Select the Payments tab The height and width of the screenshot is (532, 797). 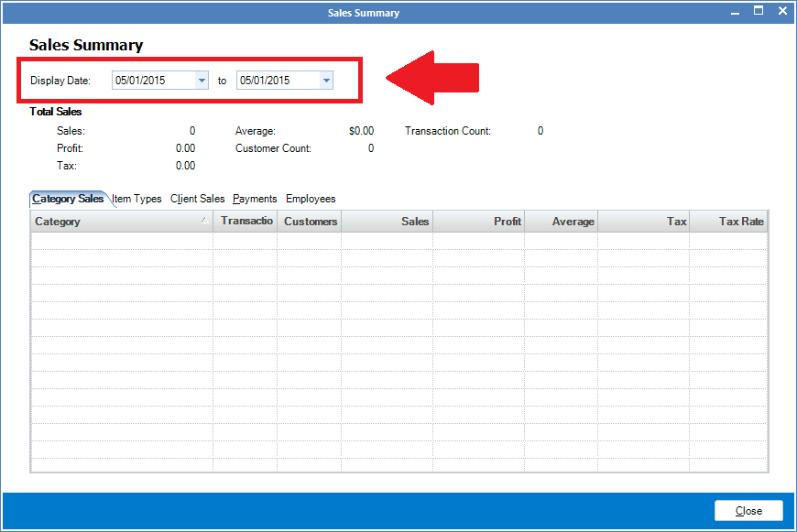[255, 199]
